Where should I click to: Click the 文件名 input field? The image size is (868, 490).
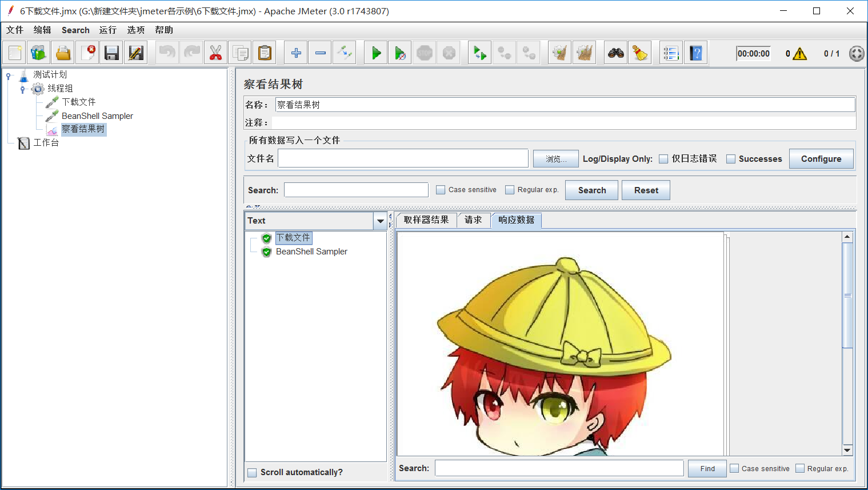pyautogui.click(x=403, y=158)
